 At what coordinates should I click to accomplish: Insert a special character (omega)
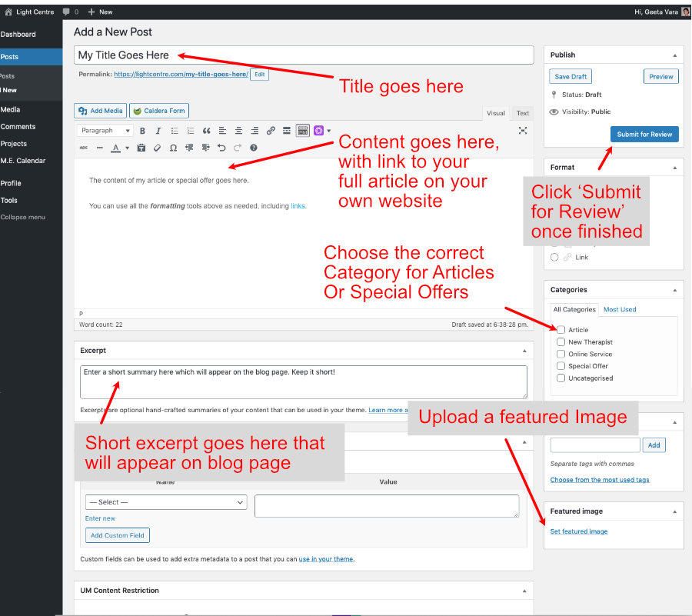coord(173,148)
